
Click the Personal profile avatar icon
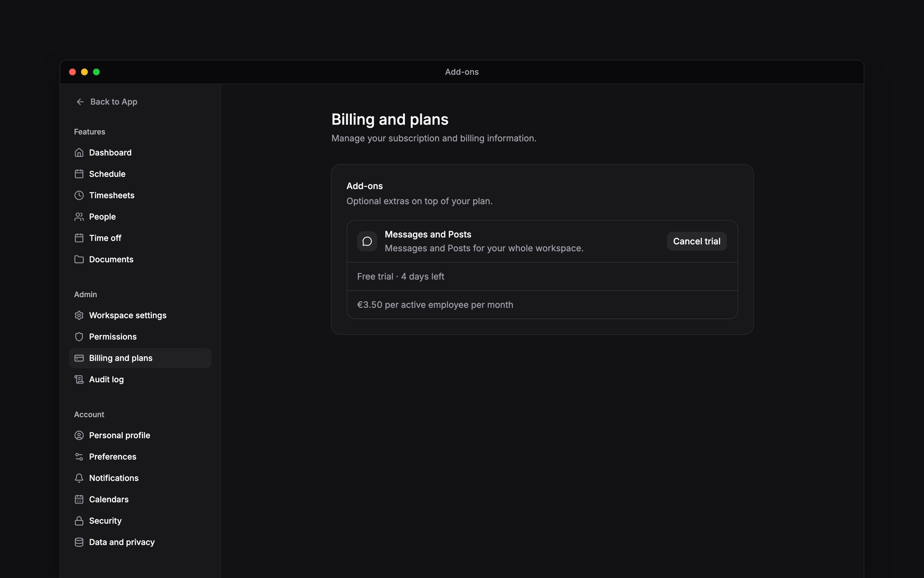79,435
